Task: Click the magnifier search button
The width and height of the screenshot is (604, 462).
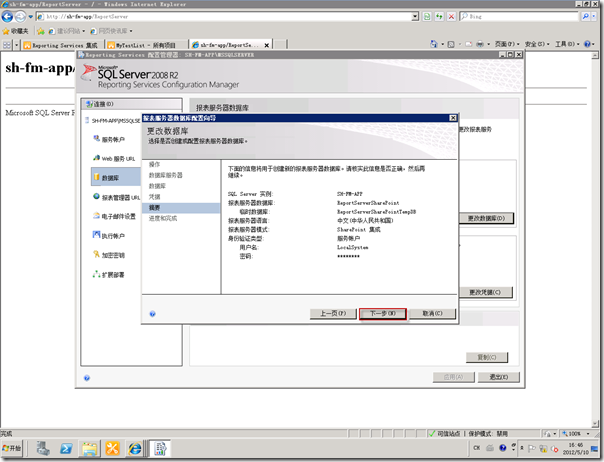Action: click(586, 17)
